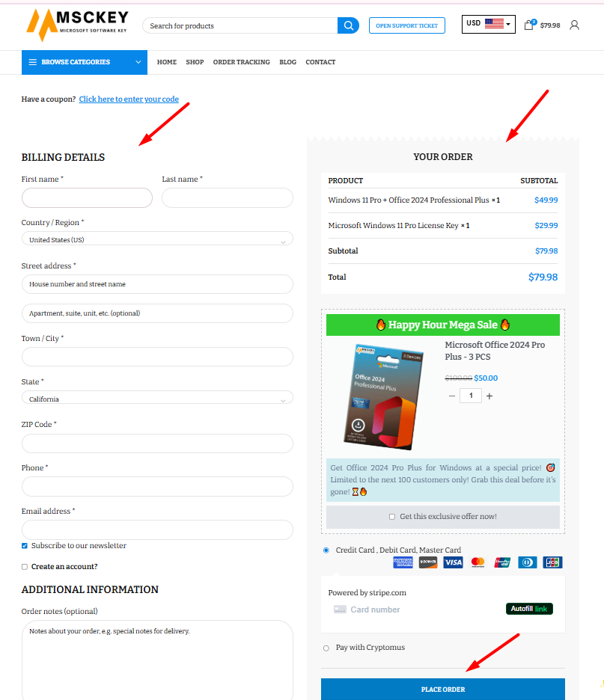Open the USD currency dropdown
The image size is (604, 700).
point(488,24)
